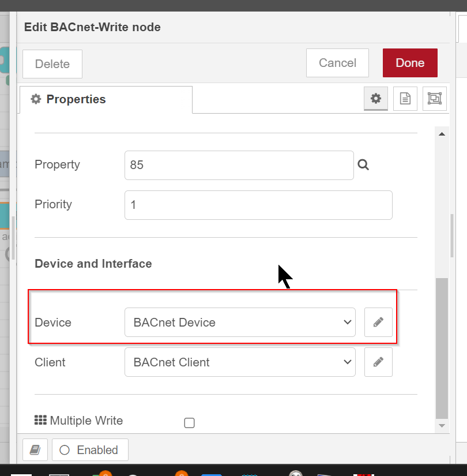Click the Client field label

pos(50,362)
